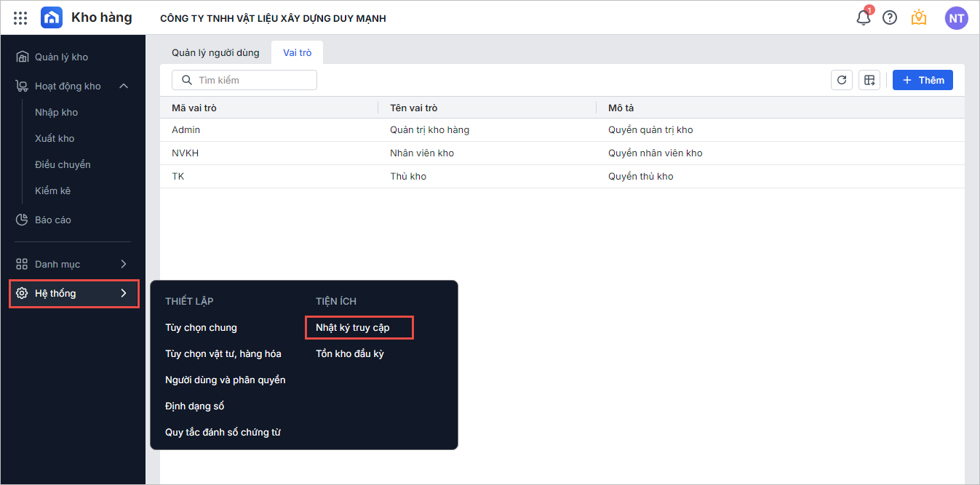Go to Nhập kho in sidebar
The width and height of the screenshot is (980, 485).
(57, 112)
